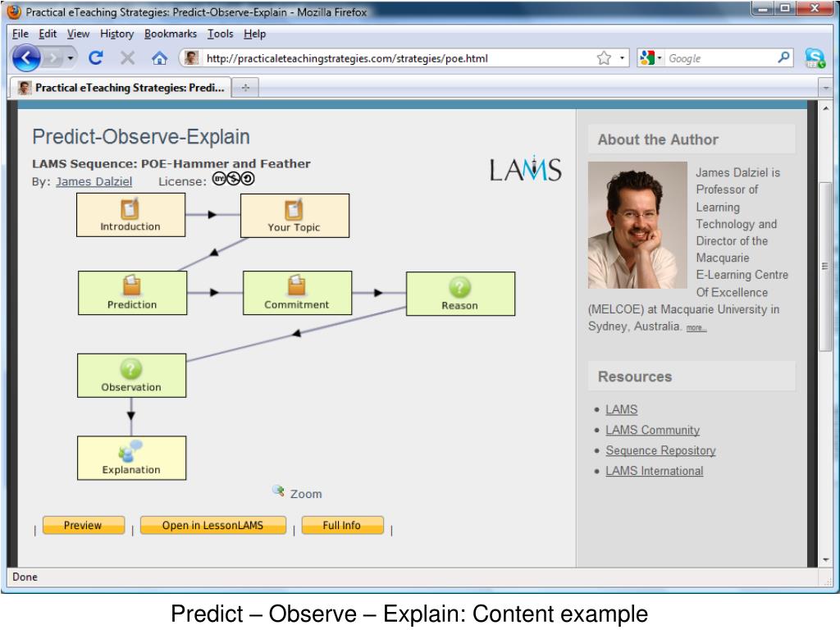
Task: Select the Explanation activity box
Action: coord(131,458)
